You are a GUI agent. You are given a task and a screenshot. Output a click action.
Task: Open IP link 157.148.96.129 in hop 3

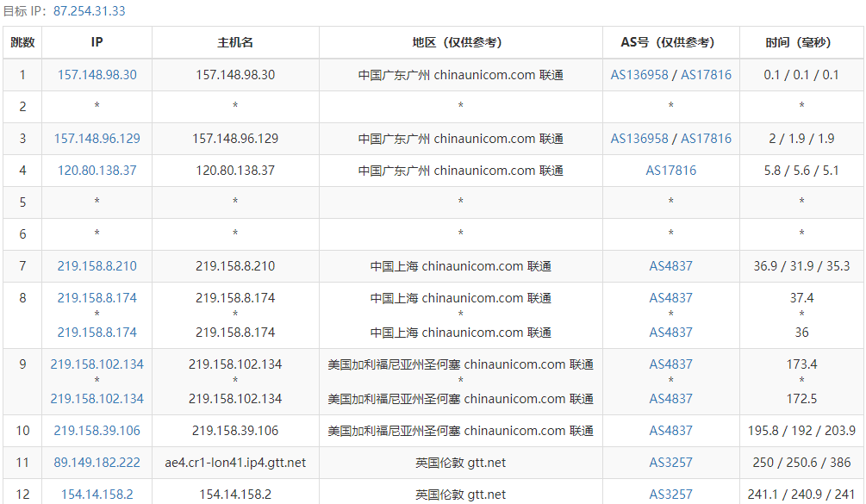pyautogui.click(x=97, y=139)
